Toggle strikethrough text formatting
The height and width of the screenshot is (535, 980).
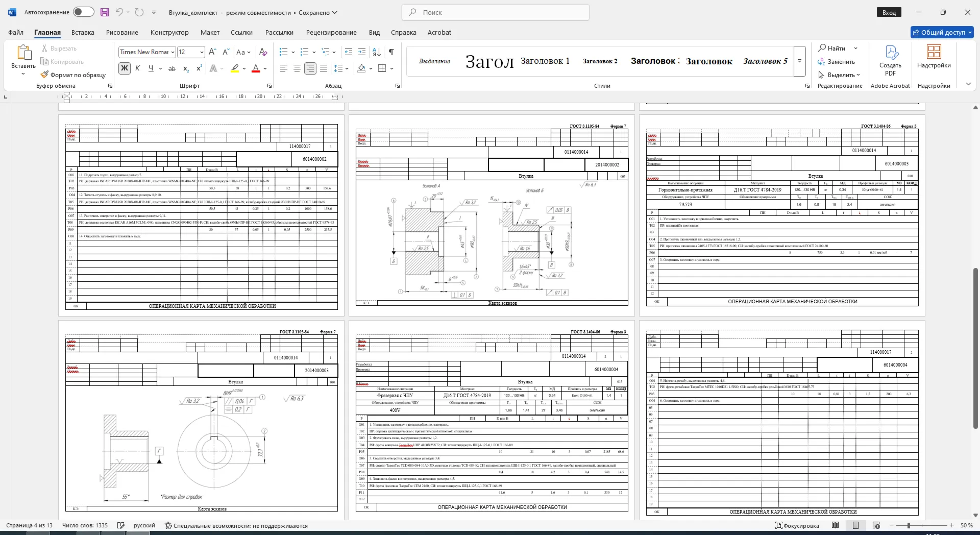[x=172, y=68]
